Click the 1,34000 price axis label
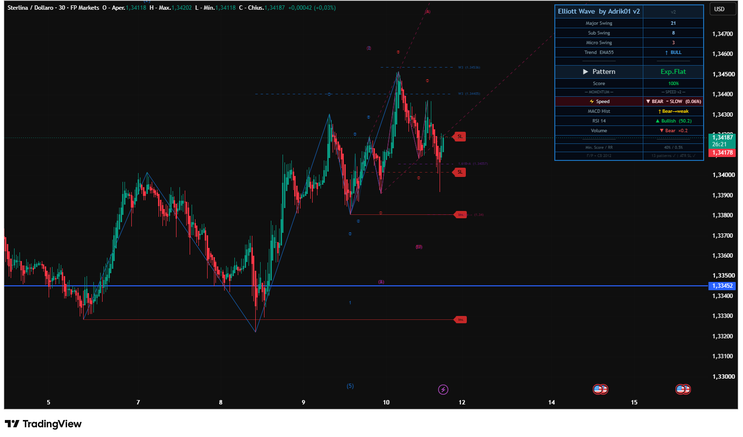This screenshot has width=743, height=437. tap(722, 175)
